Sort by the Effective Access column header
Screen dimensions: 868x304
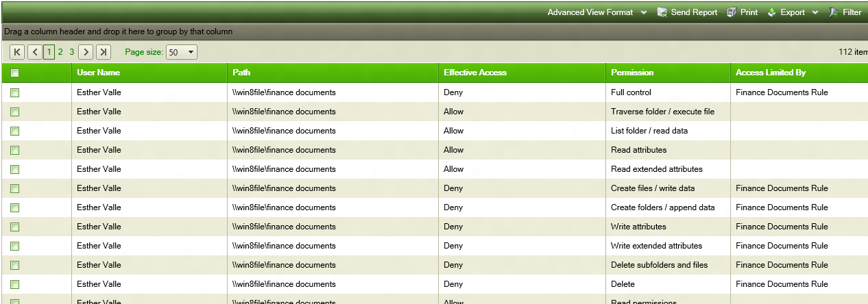(x=475, y=73)
